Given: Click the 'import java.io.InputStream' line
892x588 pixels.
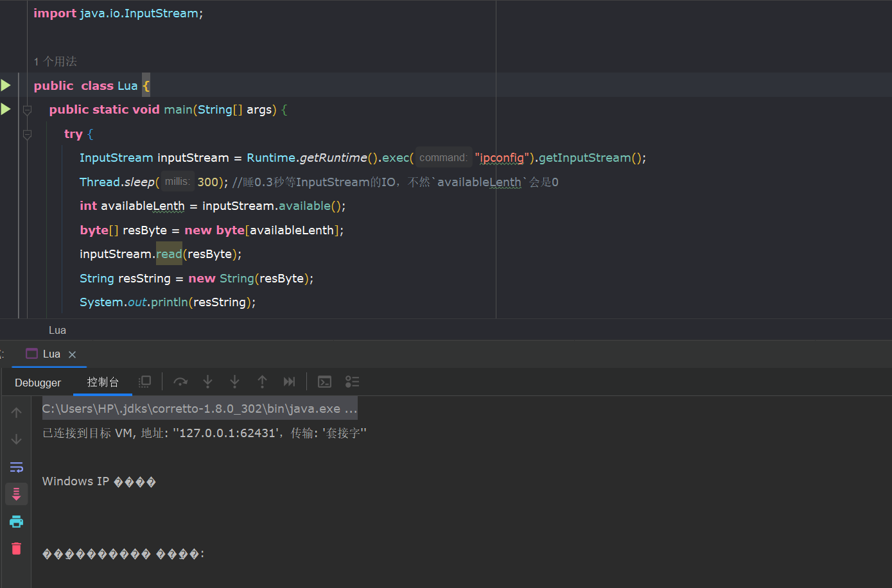Looking at the screenshot, I should pos(118,13).
